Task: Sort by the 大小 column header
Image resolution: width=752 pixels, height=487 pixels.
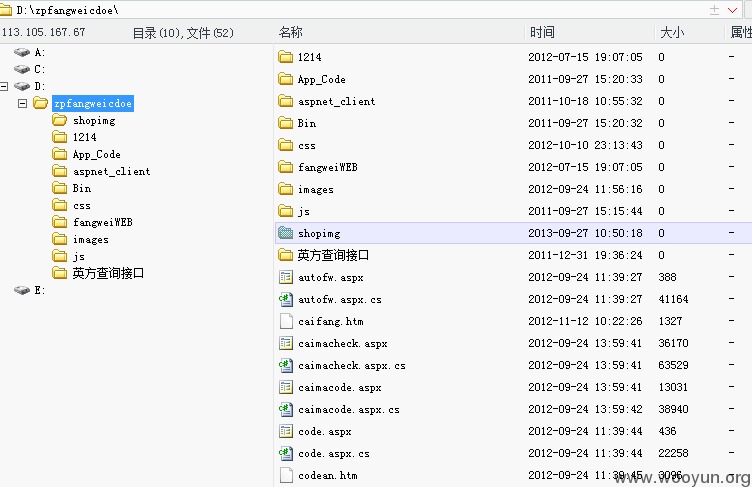Action: pyautogui.click(x=672, y=32)
